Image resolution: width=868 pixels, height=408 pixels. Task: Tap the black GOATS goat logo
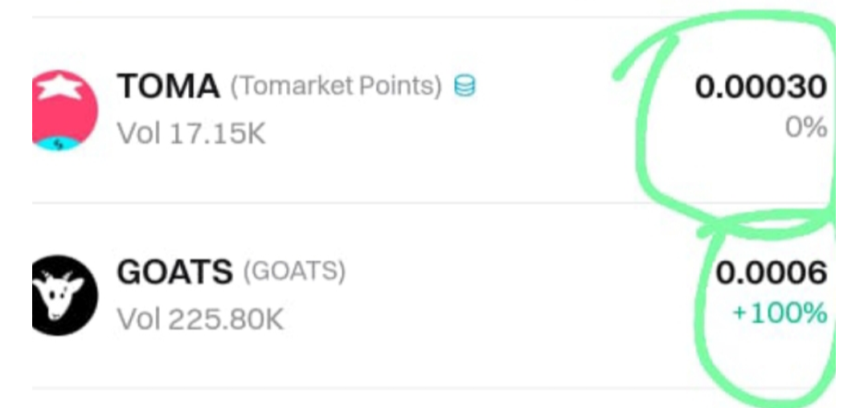pyautogui.click(x=64, y=296)
